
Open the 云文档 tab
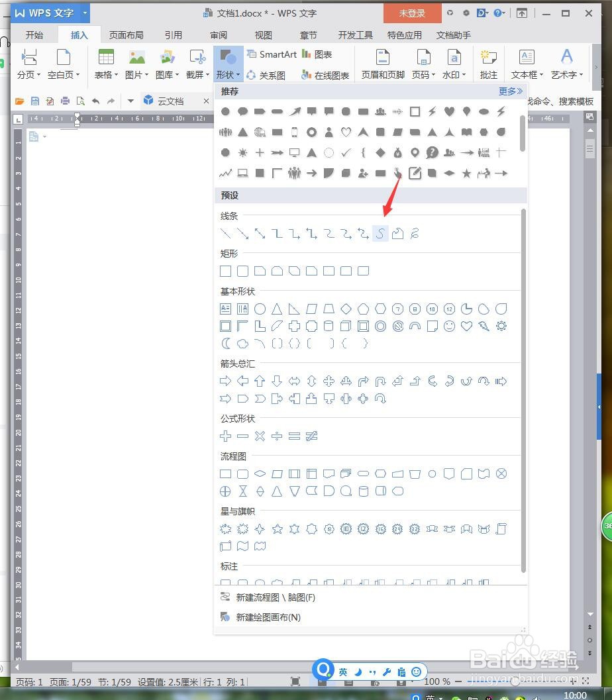coord(170,101)
